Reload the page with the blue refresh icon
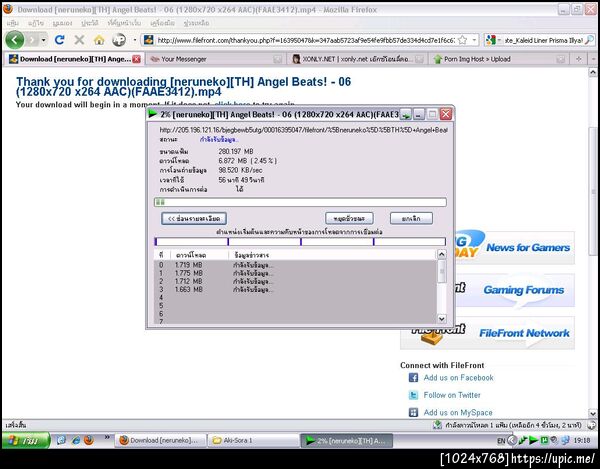600x469 pixels. coord(59,40)
